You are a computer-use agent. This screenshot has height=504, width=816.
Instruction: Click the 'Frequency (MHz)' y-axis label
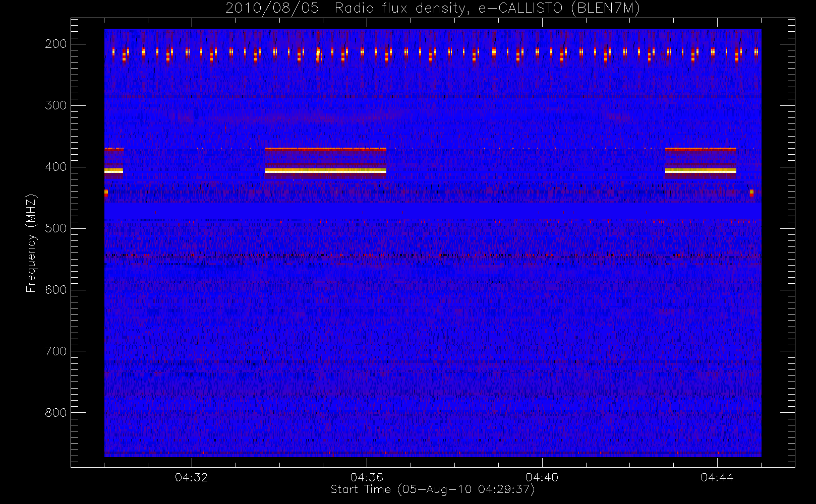[x=31, y=243]
